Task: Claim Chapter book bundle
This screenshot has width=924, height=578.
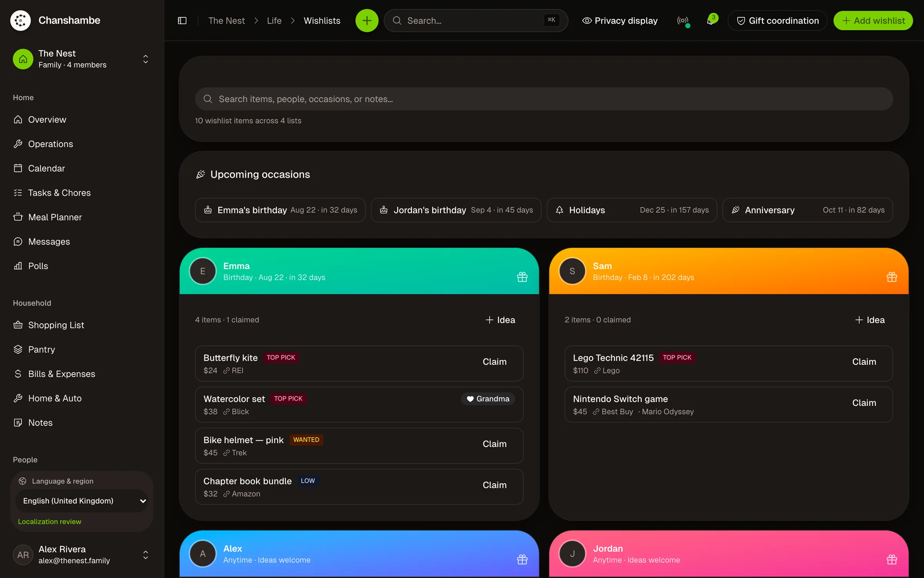Action: click(494, 485)
